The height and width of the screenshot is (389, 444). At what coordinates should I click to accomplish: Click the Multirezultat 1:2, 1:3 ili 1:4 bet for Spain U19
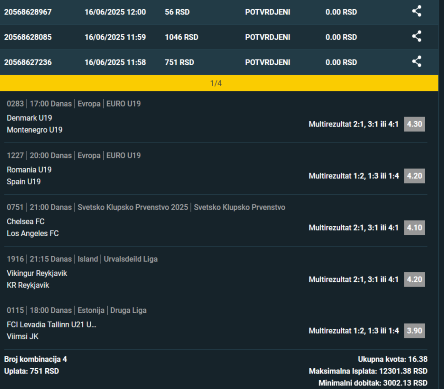(354, 176)
